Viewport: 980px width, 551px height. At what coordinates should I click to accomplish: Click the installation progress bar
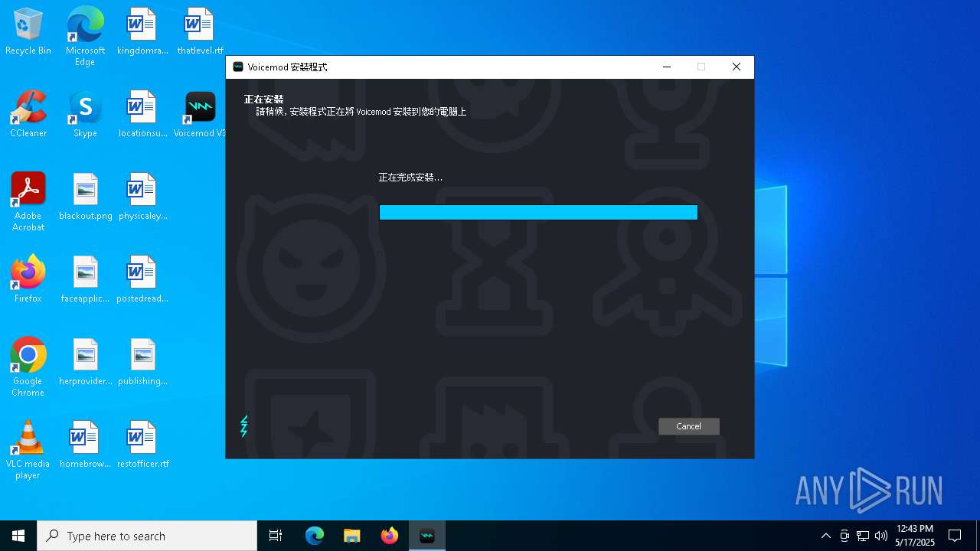[x=538, y=212]
